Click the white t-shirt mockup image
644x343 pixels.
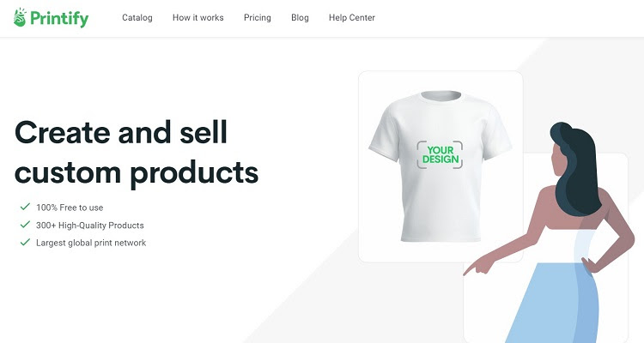point(440,166)
